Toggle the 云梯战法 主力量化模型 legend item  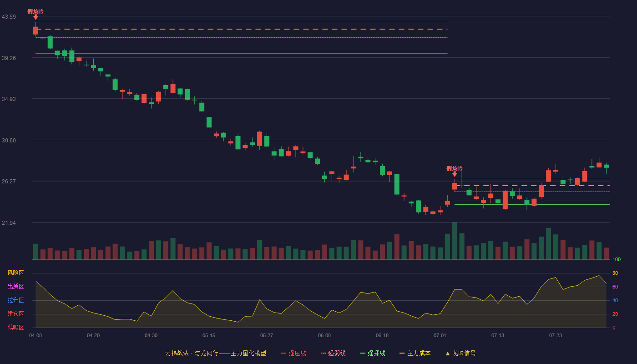pyautogui.click(x=215, y=353)
